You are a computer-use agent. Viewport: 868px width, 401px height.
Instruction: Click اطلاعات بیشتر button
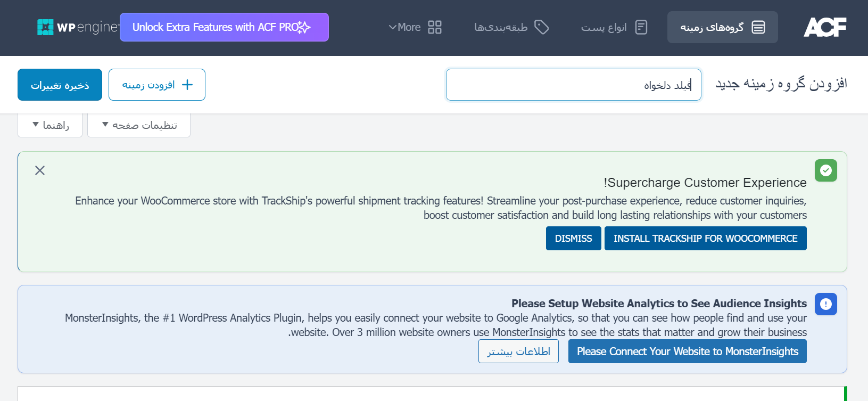pyautogui.click(x=519, y=351)
